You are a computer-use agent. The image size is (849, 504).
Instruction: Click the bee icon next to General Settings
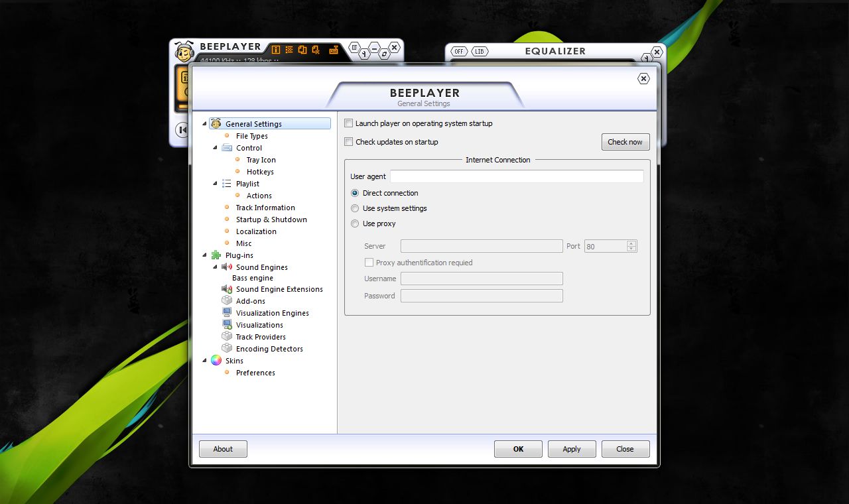pos(216,123)
